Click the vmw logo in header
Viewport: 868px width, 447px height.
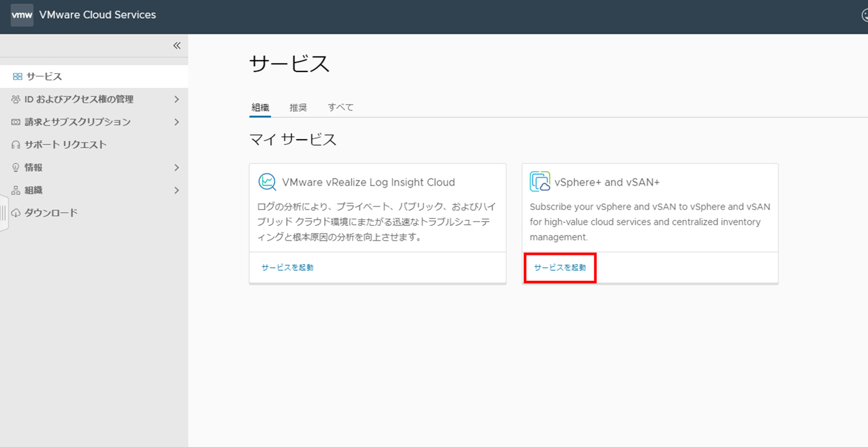click(22, 15)
